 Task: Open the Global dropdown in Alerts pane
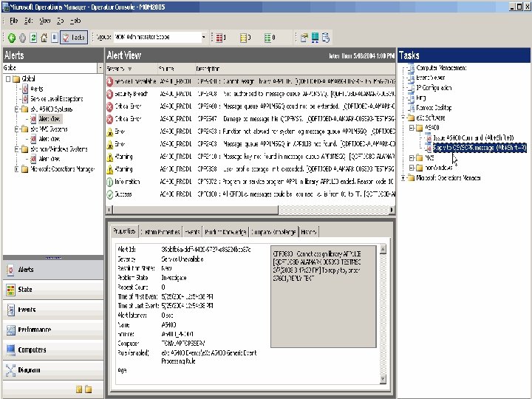point(100,68)
